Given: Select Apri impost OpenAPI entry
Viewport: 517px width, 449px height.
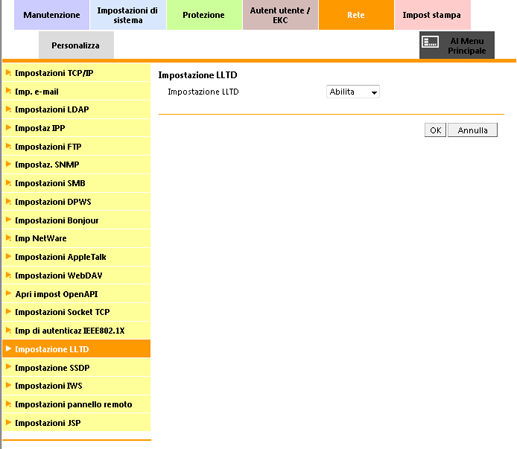Looking at the screenshot, I should pos(76,294).
